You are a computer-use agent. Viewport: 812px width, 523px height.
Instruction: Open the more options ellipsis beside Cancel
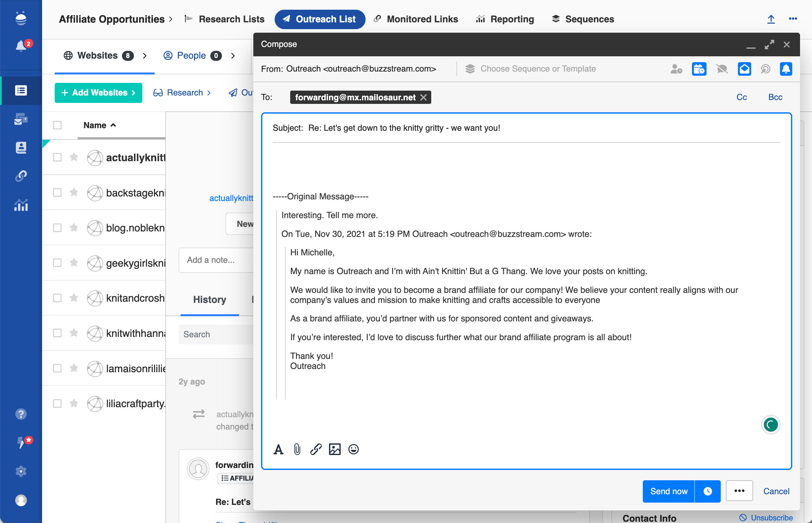click(739, 491)
